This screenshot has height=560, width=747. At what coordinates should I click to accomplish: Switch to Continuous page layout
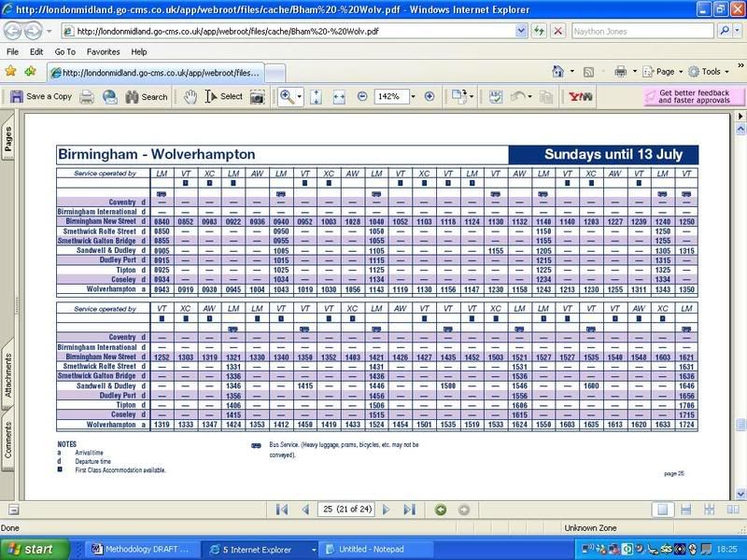point(685,510)
